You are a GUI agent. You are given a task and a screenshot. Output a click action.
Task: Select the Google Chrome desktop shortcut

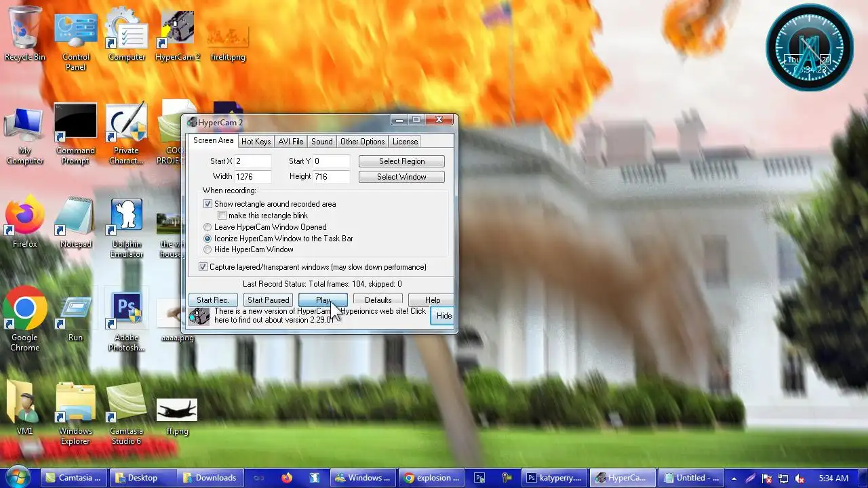point(25,320)
